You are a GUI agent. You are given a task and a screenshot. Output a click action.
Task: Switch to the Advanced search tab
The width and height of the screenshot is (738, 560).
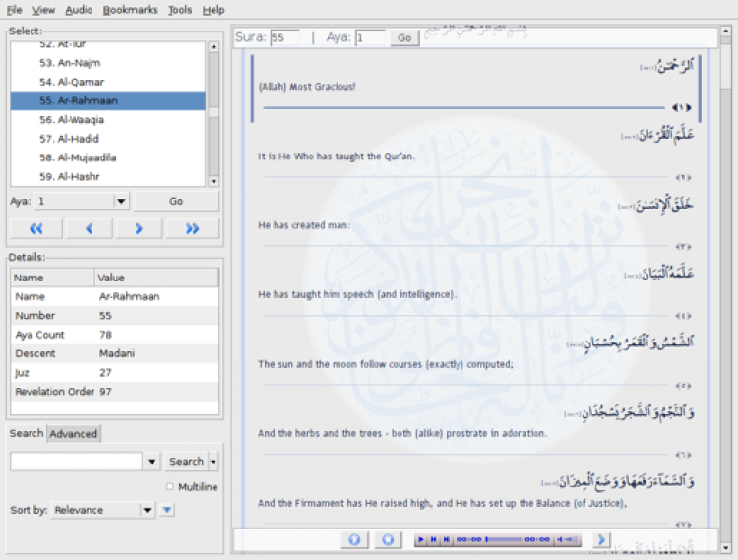(74, 434)
